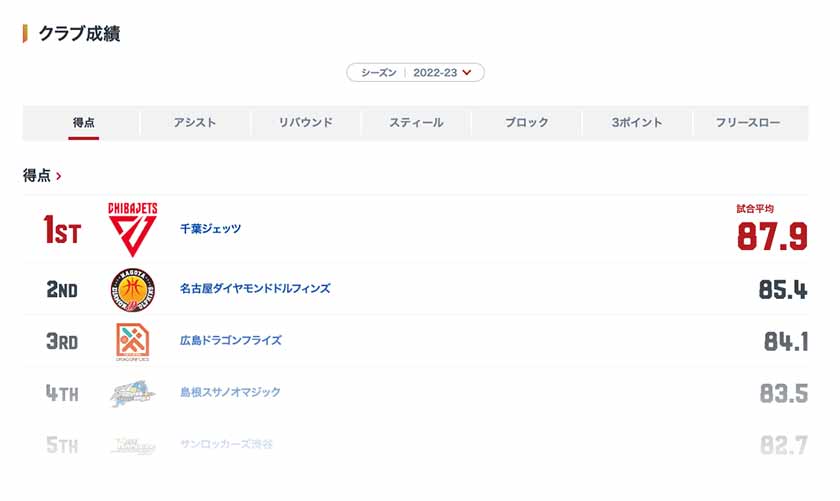Open 島根スサノオマジック team link
Screen dimensions: 840x501
coord(230,393)
